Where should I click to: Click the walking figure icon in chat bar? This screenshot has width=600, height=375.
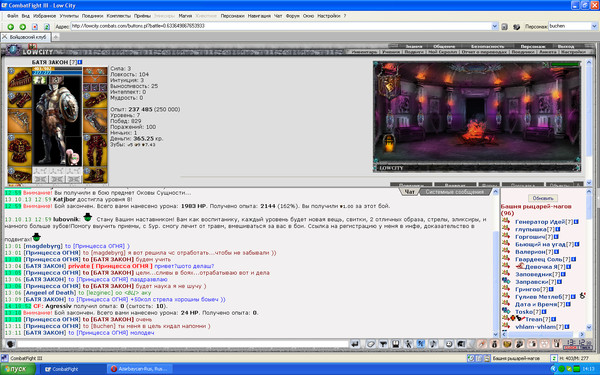408,344
